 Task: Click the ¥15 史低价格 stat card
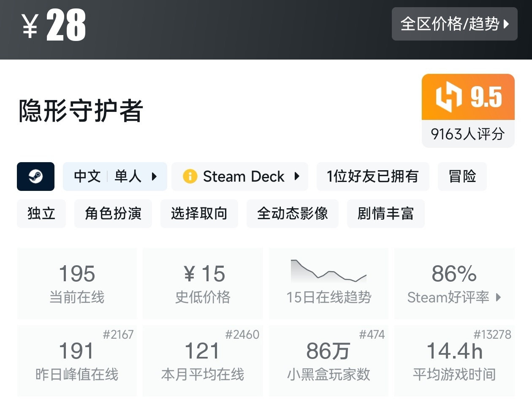[203, 283]
